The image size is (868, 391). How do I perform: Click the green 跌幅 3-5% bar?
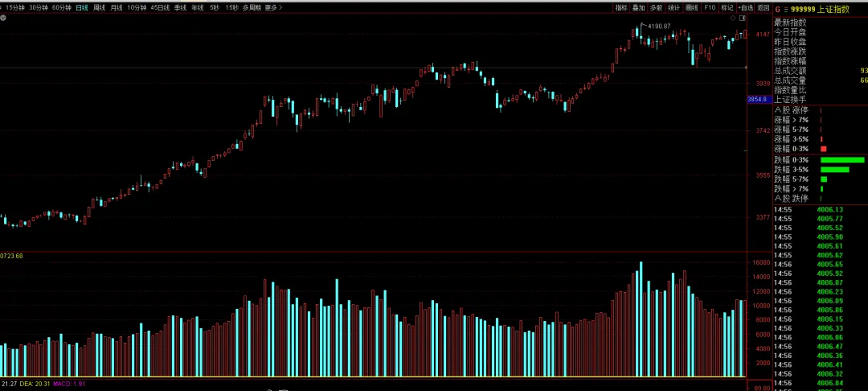pos(835,170)
